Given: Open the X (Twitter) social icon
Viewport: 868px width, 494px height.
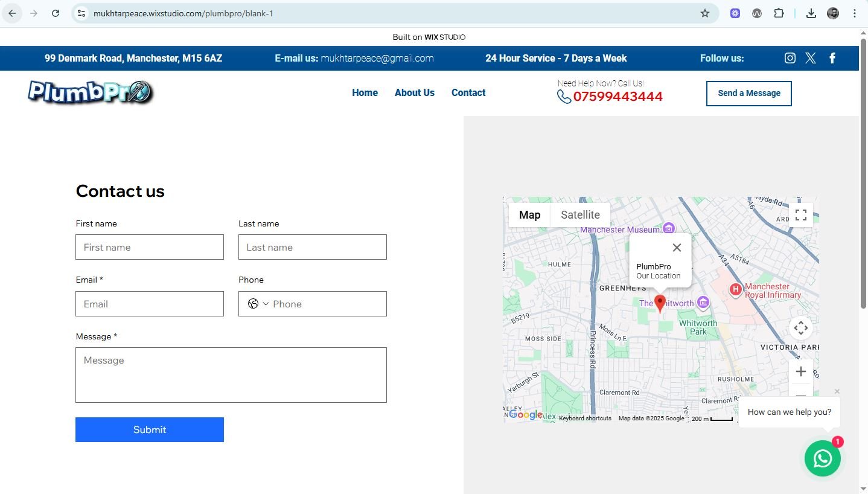Looking at the screenshot, I should 810,58.
